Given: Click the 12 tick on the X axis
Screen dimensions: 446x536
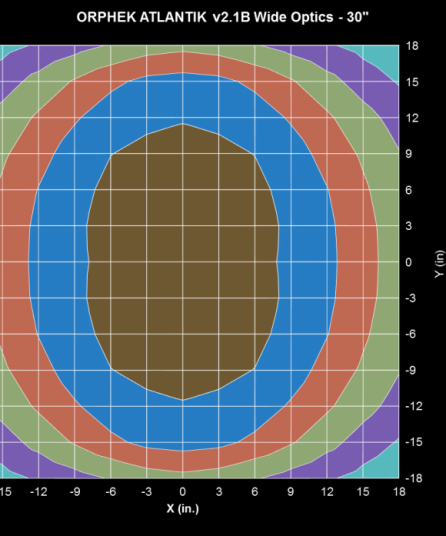Looking at the screenshot, I should pyautogui.click(x=327, y=492).
